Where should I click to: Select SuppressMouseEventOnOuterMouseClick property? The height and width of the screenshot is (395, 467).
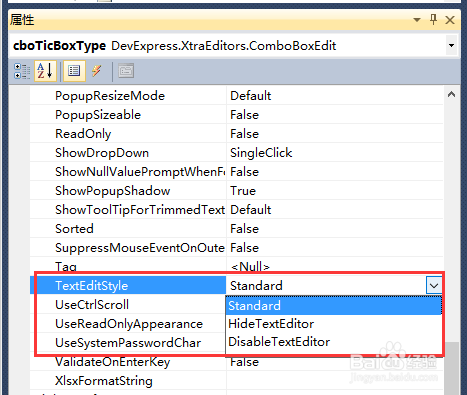128,248
